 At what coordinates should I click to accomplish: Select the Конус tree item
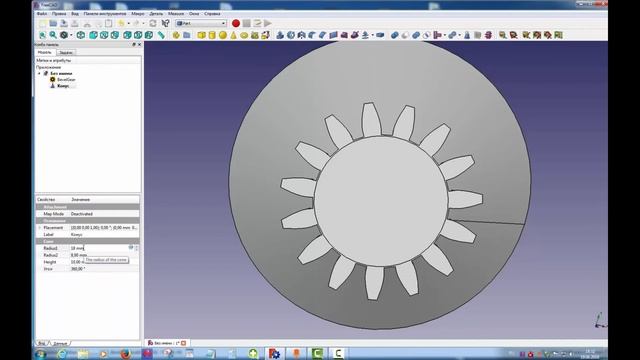click(63, 86)
